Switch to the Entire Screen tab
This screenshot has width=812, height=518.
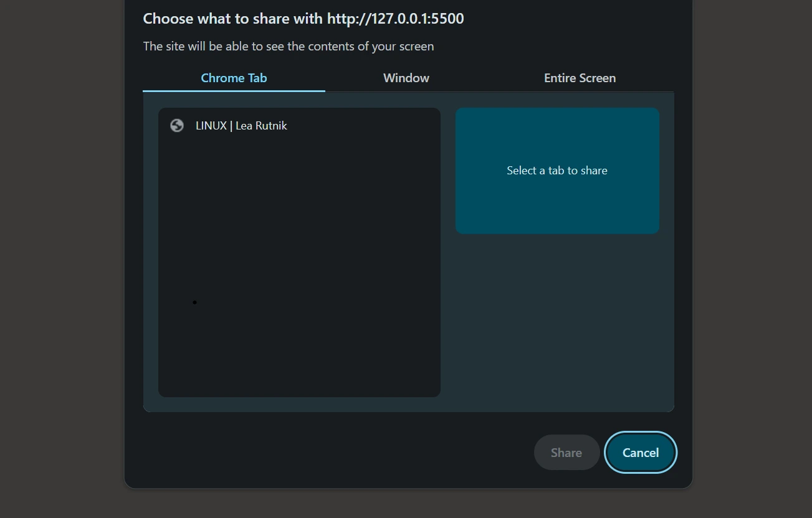(580, 78)
